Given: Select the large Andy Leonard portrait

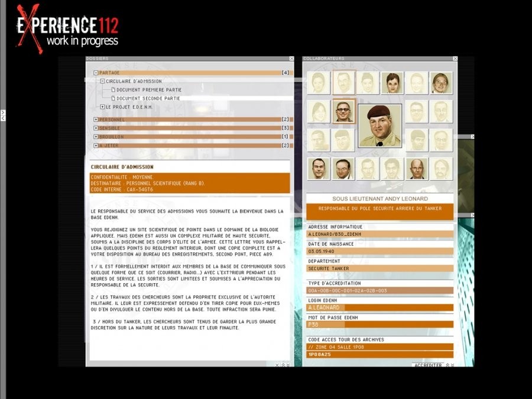Looking at the screenshot, I should point(379,125).
